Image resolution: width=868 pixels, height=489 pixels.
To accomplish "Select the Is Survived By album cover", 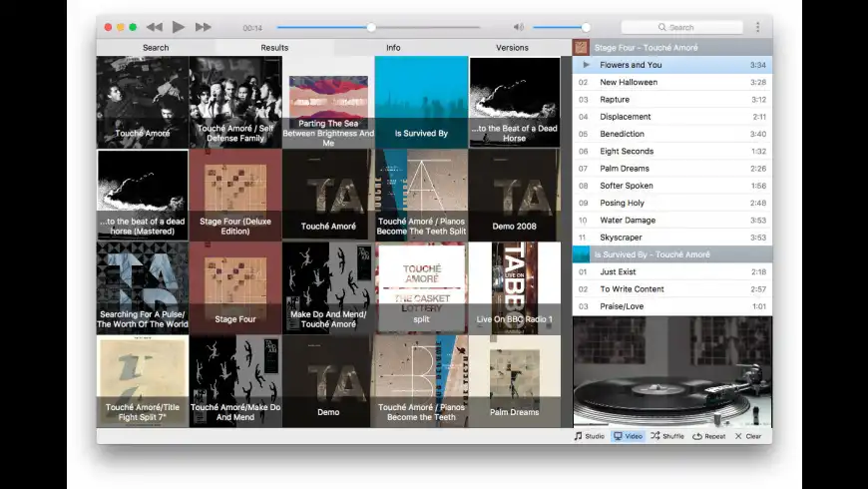I will [421, 102].
